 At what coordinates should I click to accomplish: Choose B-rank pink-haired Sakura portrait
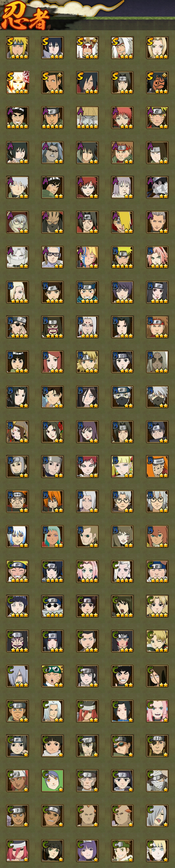(x=157, y=257)
